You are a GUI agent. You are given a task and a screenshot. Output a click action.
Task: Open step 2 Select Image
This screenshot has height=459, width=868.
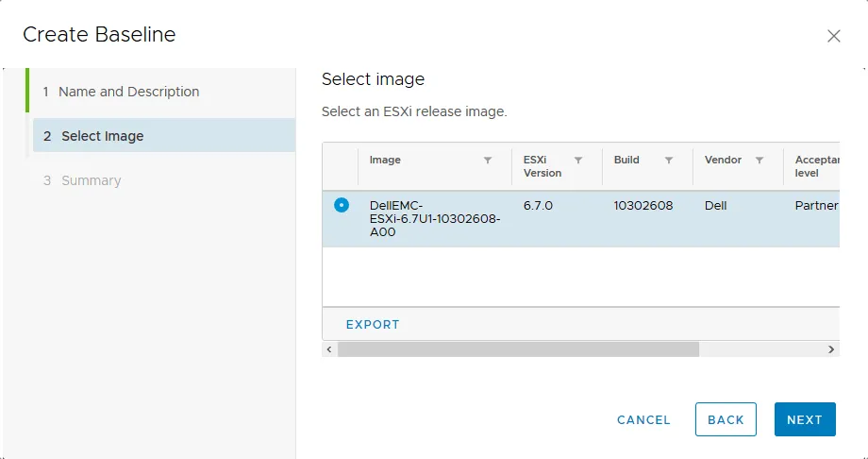tap(103, 136)
